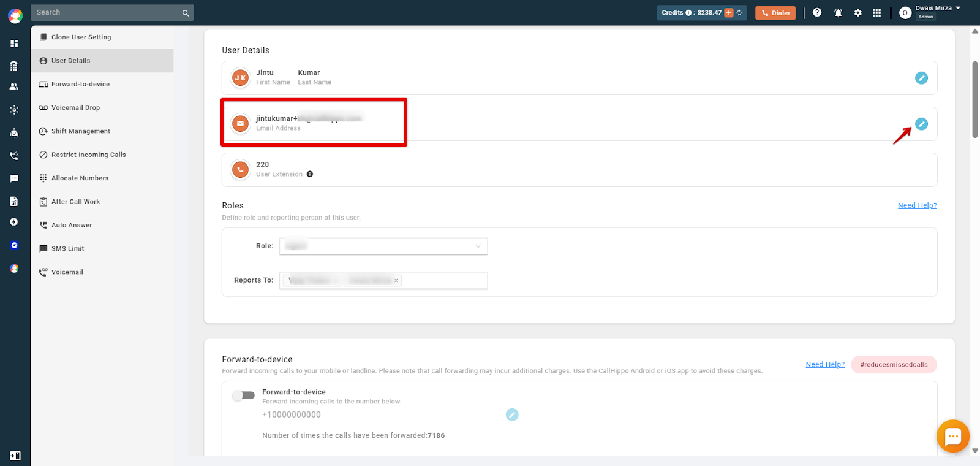The height and width of the screenshot is (466, 980).
Task: Click the user avatar circle 'O'
Action: click(x=905, y=13)
